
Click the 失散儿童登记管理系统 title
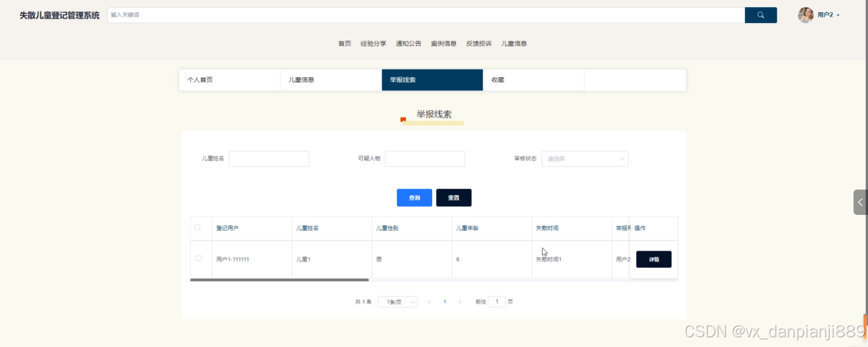(60, 15)
